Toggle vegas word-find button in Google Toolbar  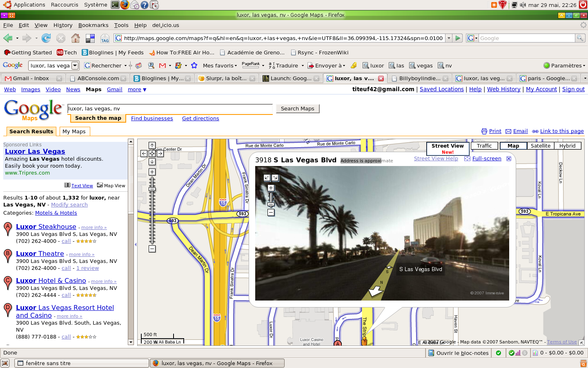421,65
